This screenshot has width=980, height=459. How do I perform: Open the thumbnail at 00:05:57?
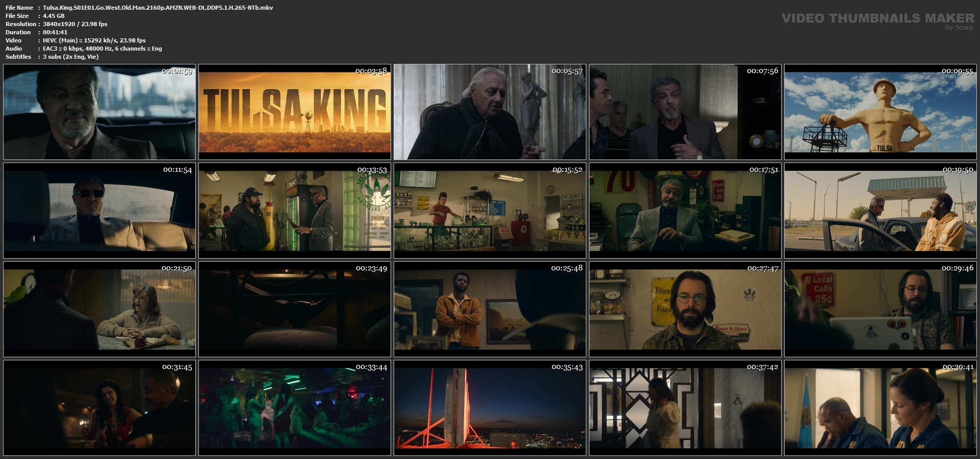tap(490, 112)
